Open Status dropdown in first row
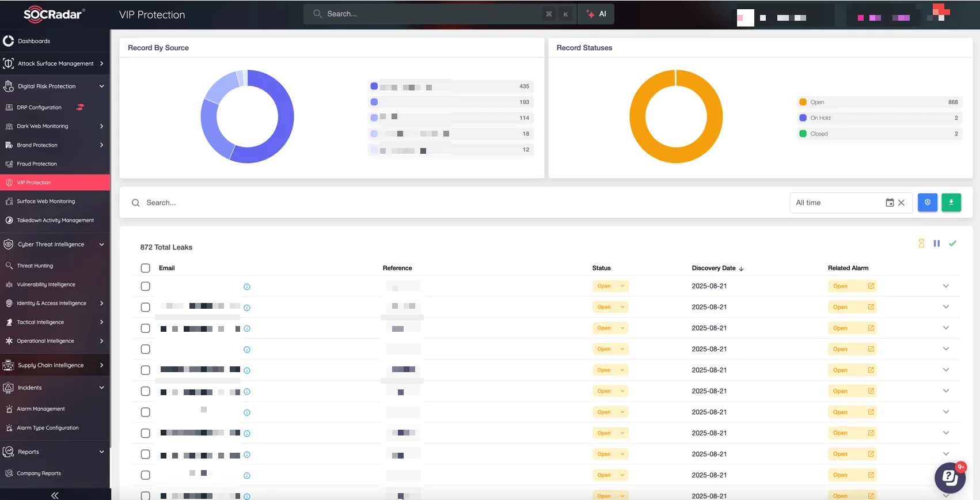 610,286
